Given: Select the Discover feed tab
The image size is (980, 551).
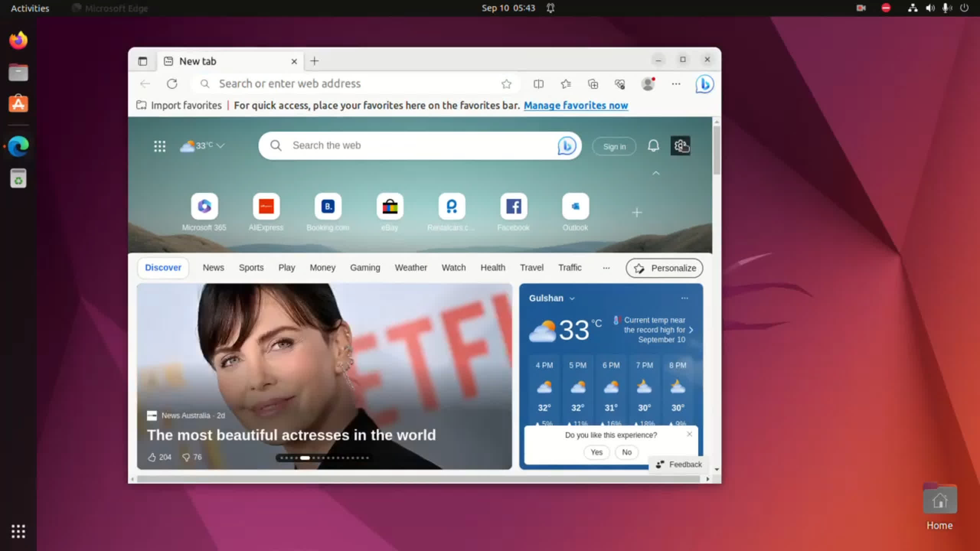Looking at the screenshot, I should click(163, 268).
